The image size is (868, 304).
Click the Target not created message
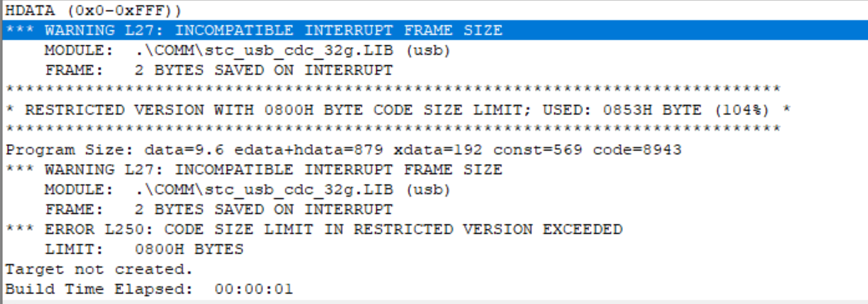tap(99, 269)
